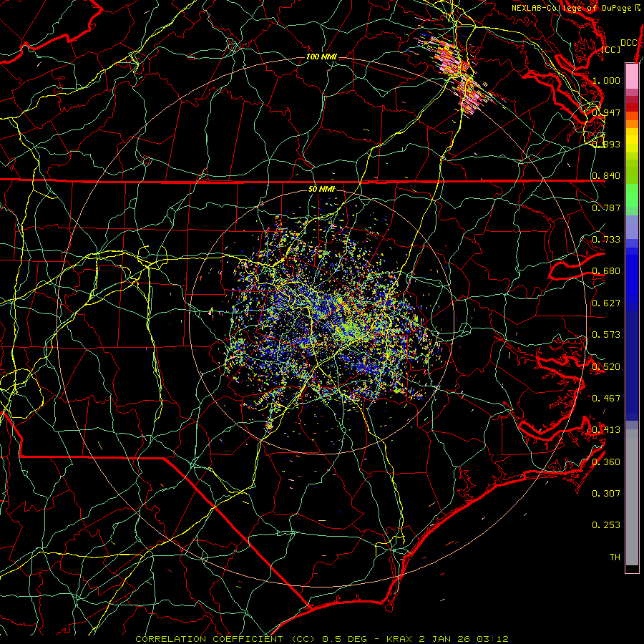Image resolution: width=644 pixels, height=644 pixels.
Task: Select the 0.253 legend value
Action: pos(606,525)
